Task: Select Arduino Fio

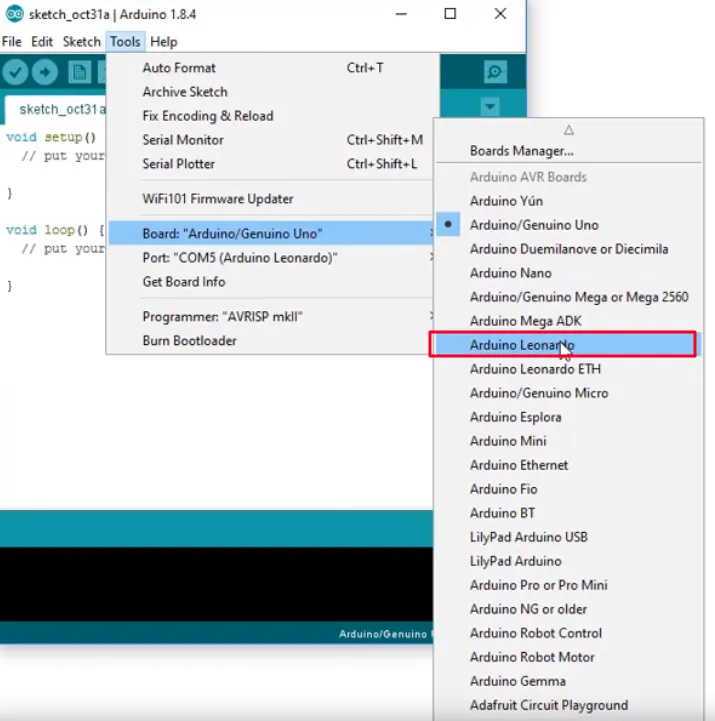Action: click(568, 489)
